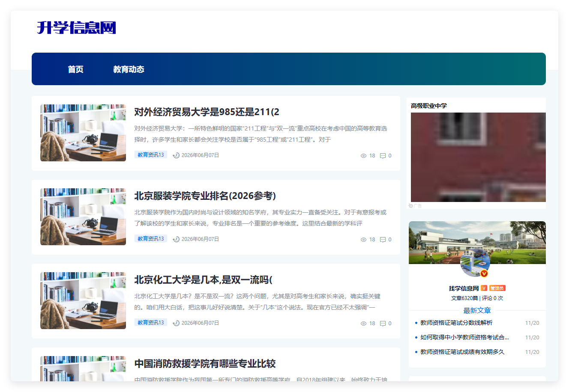This screenshot has width=569, height=392.
Task: Click comment icon on 北京化工大学 article
Action: point(383,324)
